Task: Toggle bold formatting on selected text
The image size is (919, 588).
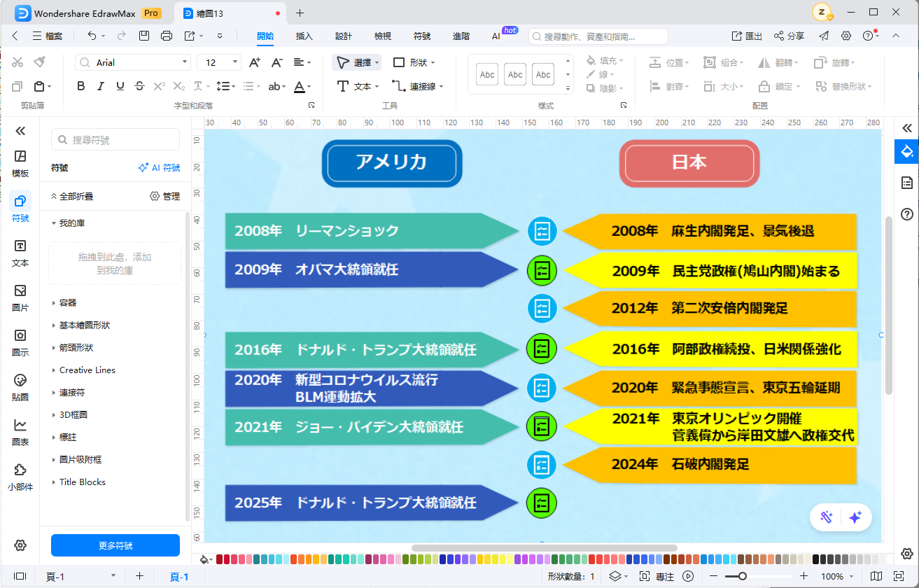Action: [x=80, y=86]
